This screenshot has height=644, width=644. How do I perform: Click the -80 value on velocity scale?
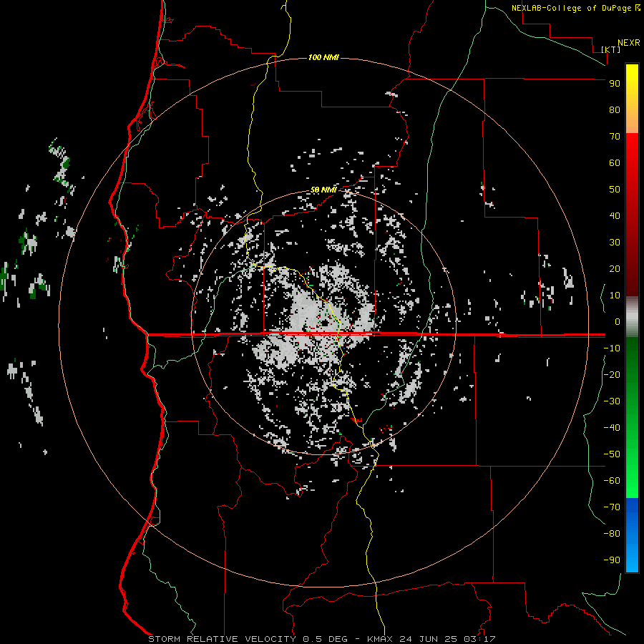(x=612, y=534)
